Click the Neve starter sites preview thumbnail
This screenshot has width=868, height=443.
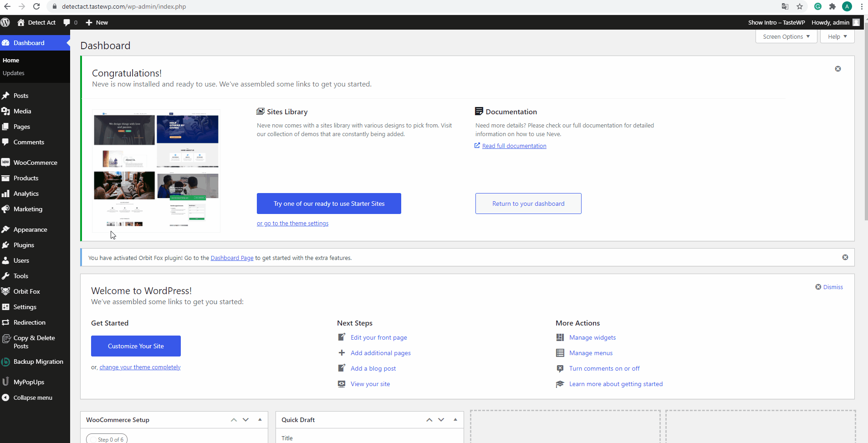(x=156, y=171)
